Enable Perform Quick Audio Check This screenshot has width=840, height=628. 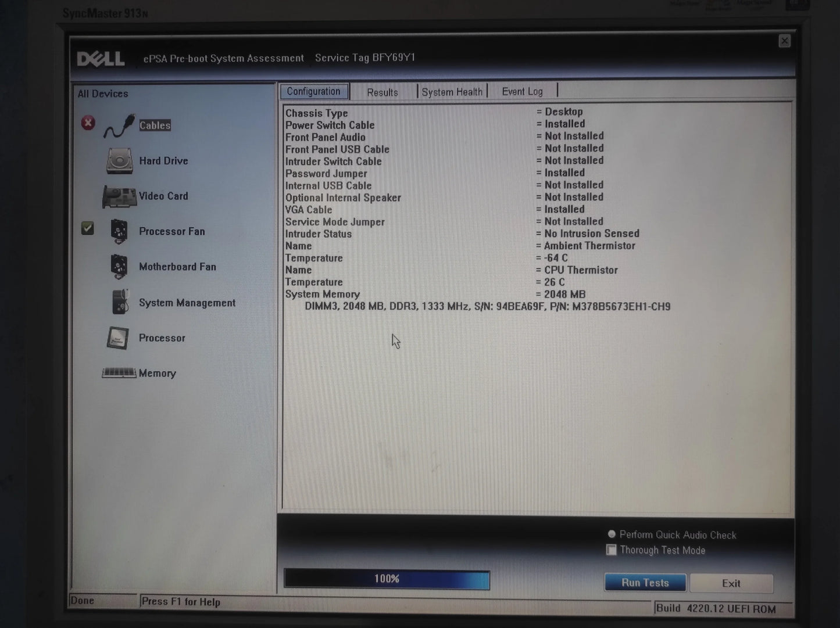[612, 534]
